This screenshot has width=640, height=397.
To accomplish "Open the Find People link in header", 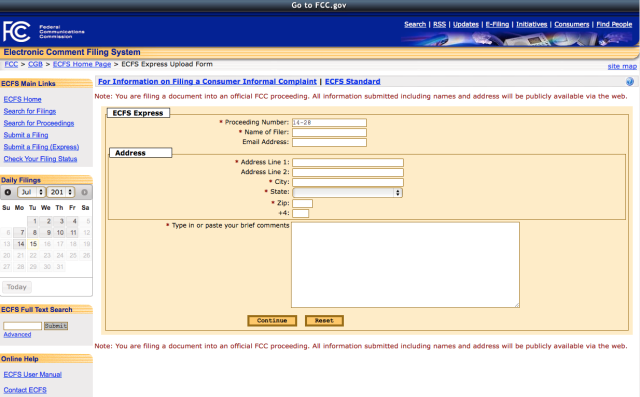I will tap(614, 24).
